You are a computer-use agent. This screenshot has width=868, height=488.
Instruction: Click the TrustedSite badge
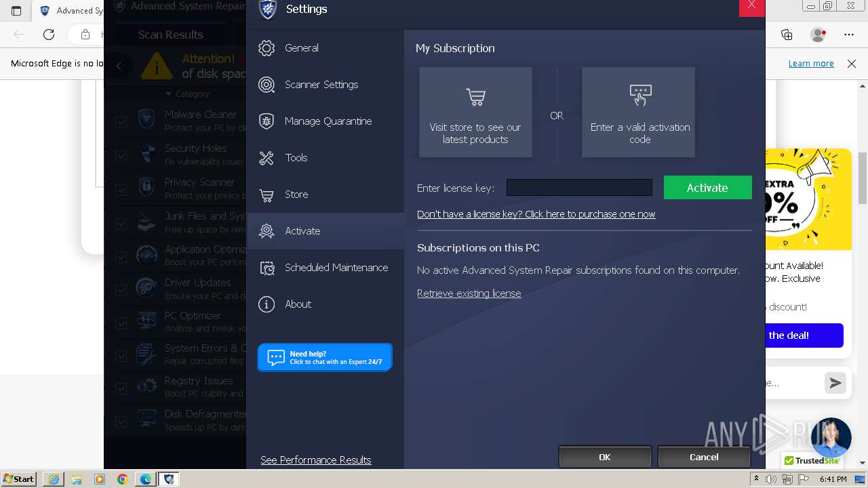(x=811, y=461)
